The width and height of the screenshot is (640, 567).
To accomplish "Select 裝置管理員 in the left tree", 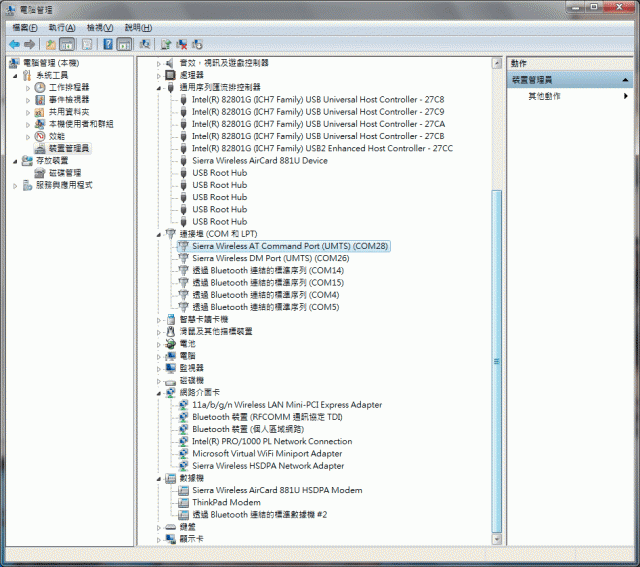I will pyautogui.click(x=69, y=149).
